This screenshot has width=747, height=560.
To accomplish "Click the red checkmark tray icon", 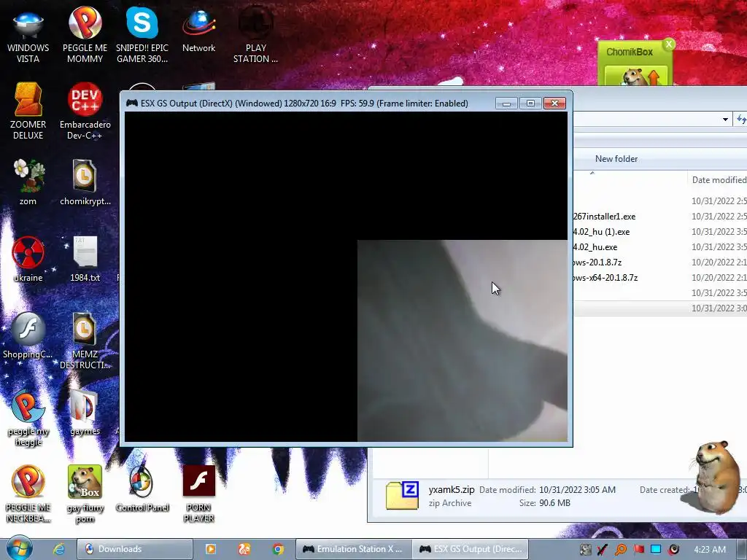I will [x=602, y=550].
